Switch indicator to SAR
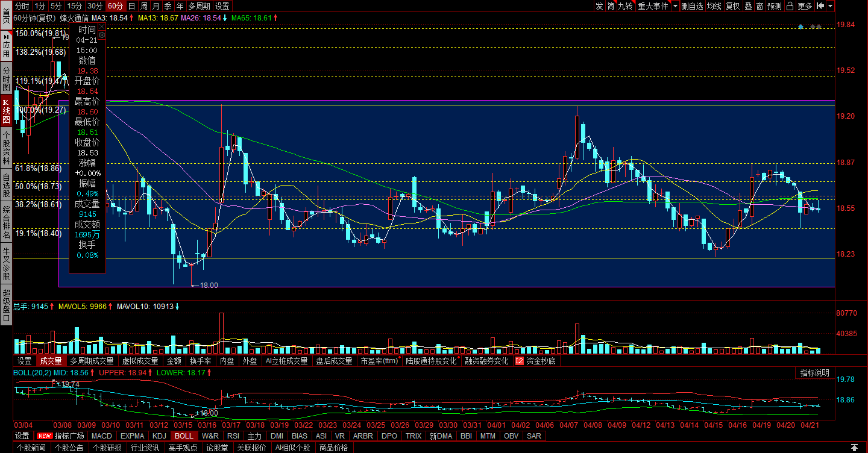This screenshot has height=453, width=868. (534, 436)
